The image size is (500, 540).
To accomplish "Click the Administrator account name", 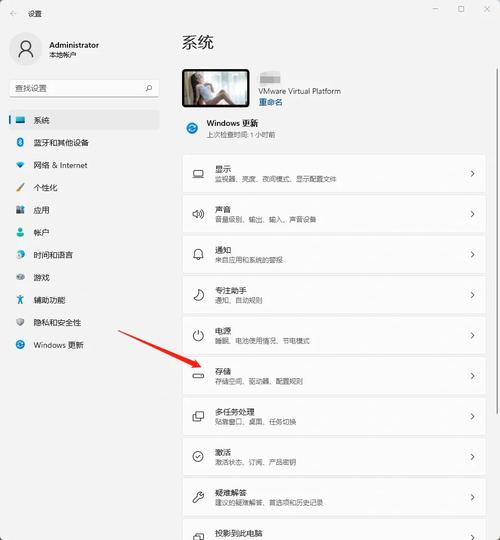I will 74,45.
